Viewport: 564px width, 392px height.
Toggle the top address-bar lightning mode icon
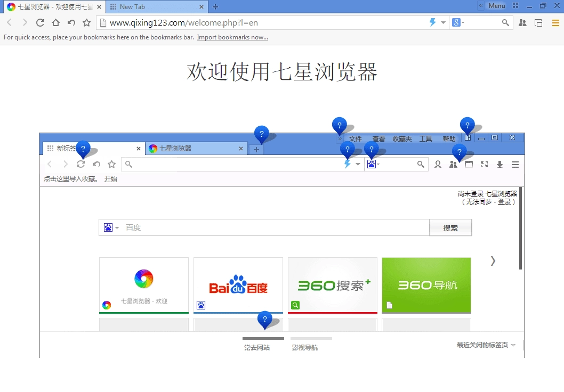coord(433,23)
